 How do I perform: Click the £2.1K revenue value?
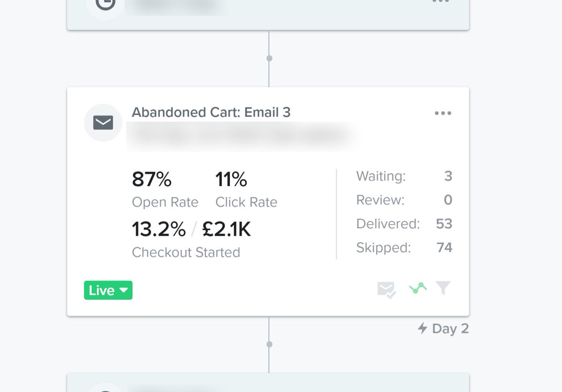(228, 229)
